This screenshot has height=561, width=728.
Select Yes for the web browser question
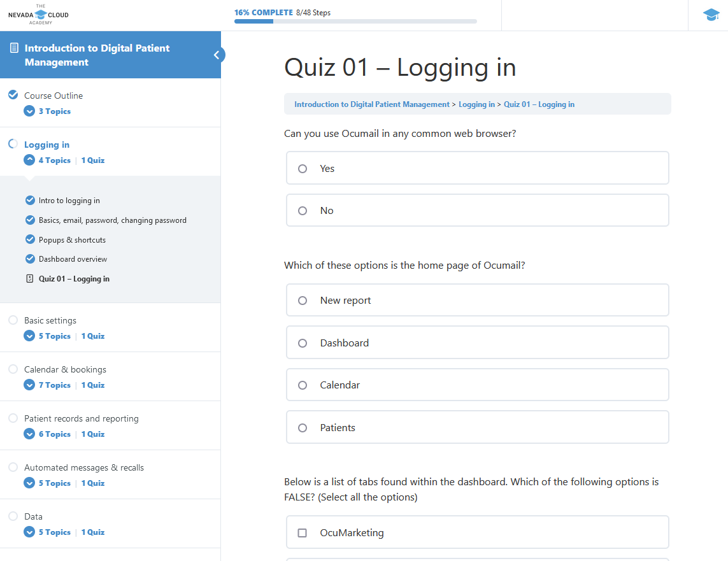[477, 168]
